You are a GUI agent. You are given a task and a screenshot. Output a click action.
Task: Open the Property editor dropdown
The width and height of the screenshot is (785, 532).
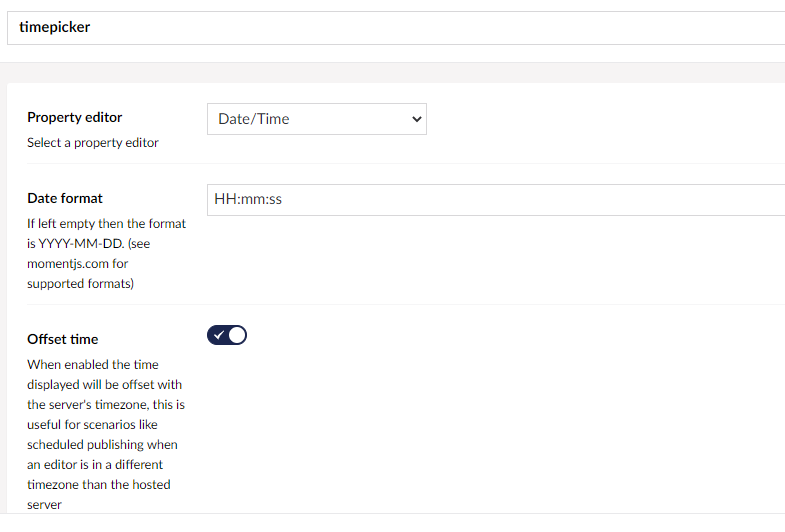click(316, 119)
